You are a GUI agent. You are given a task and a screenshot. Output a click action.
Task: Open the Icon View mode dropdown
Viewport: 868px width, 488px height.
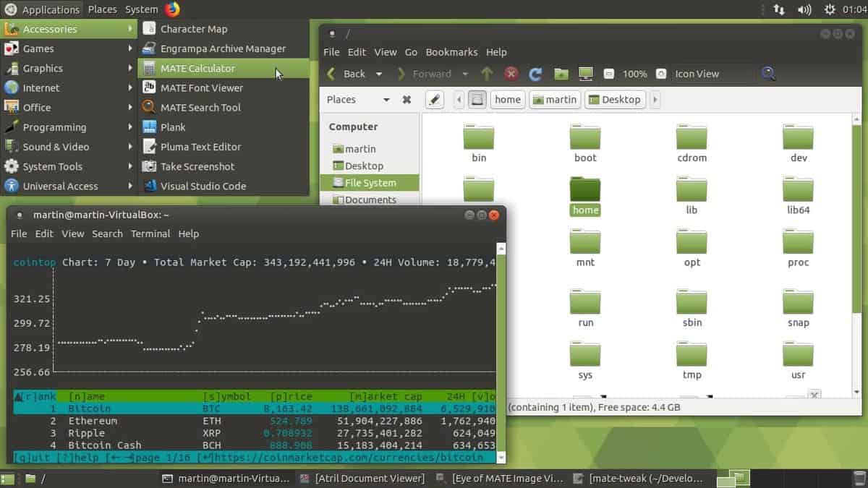[x=713, y=74]
